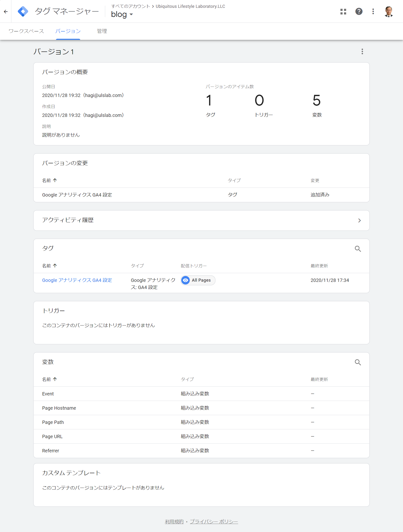Open Google アナリティクス GA4 設定 tag link
This screenshot has height=532, width=403.
tap(77, 280)
